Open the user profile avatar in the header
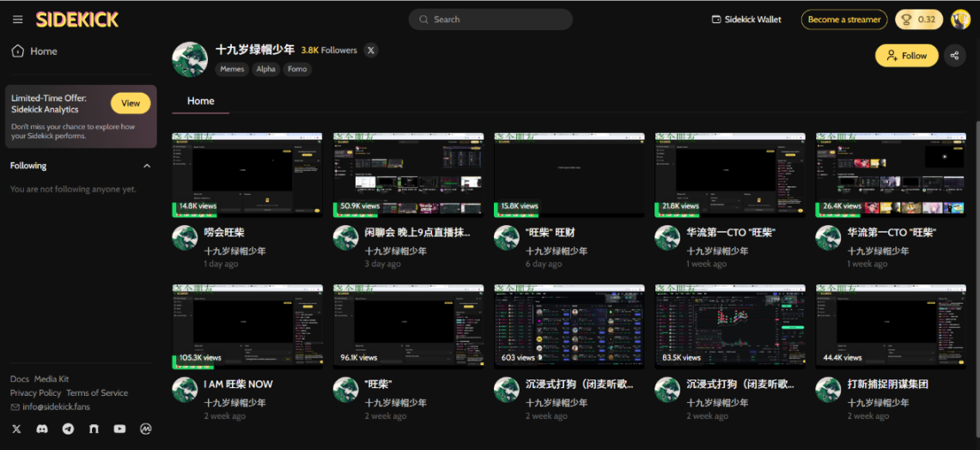This screenshot has height=450, width=980. click(x=960, y=20)
